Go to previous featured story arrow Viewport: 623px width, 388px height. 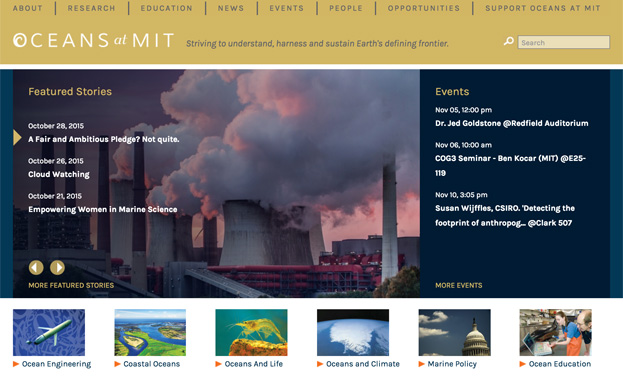click(x=36, y=268)
